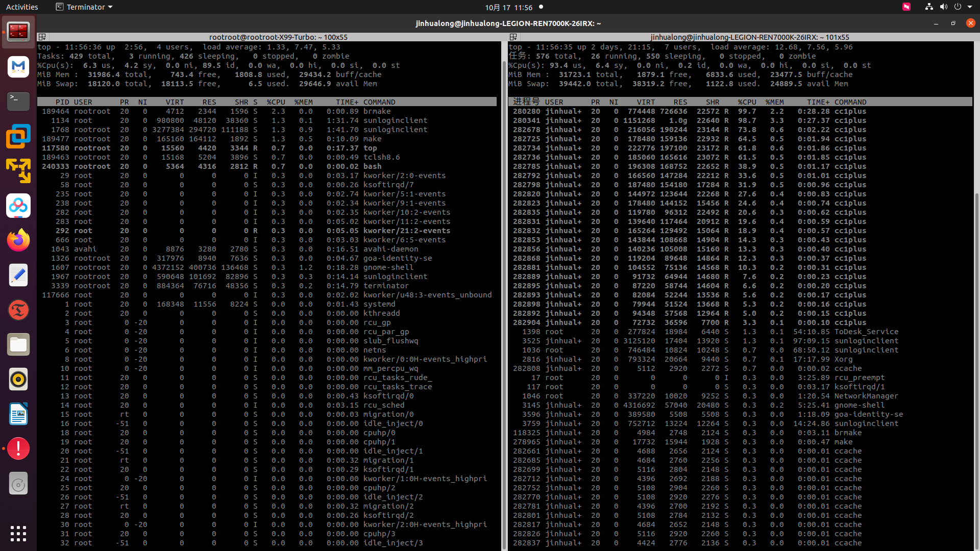
Task: Open Rhythmbox music player in dock
Action: tap(18, 380)
